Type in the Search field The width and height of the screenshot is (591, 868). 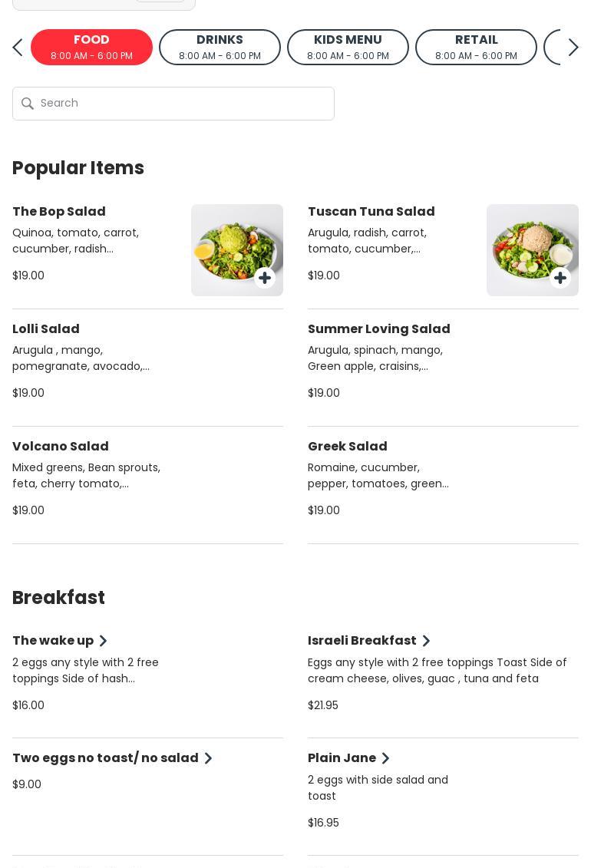(x=184, y=104)
